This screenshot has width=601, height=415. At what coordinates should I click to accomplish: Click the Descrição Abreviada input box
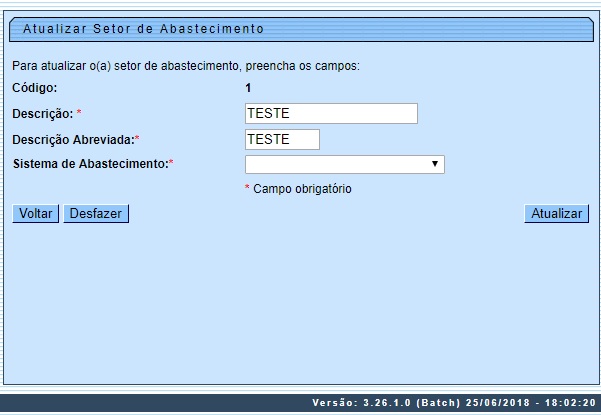point(282,139)
